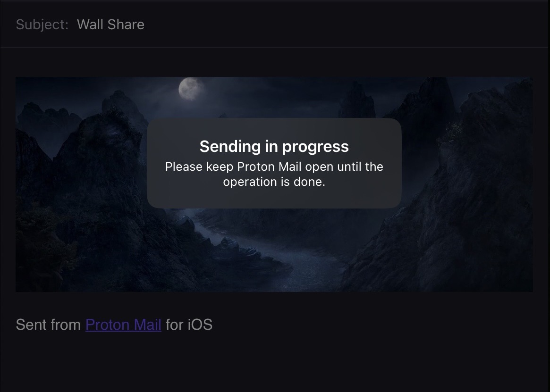Click the keep Proton Mail open message

[274, 174]
